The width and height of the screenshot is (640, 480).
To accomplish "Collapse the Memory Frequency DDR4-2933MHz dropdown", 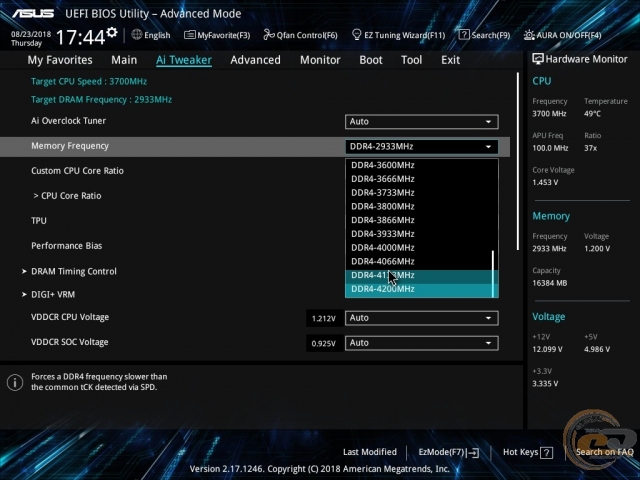I will (422, 147).
